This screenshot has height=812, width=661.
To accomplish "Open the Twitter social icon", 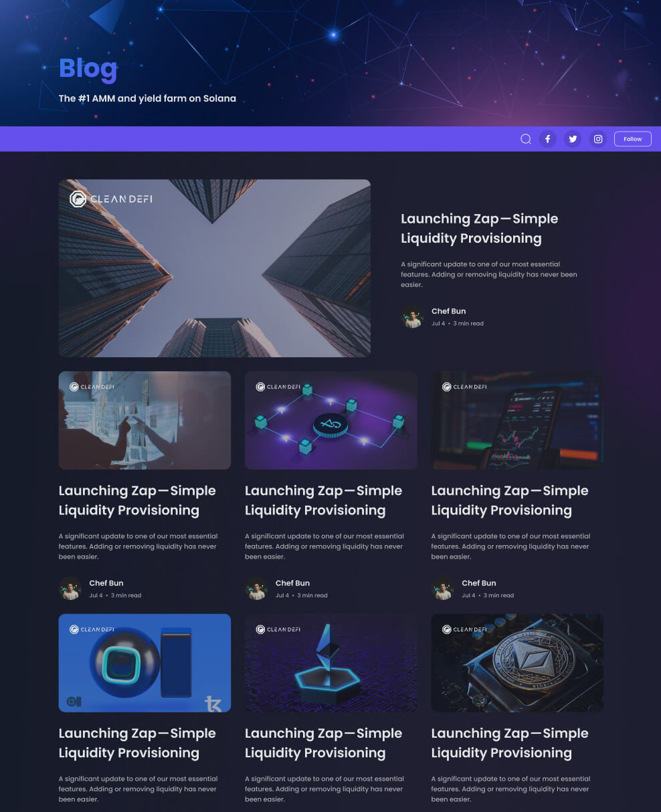I will (573, 139).
